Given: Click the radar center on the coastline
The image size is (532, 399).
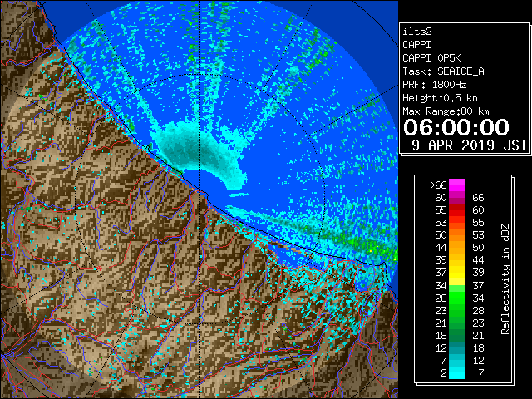Looking at the screenshot, I should (x=199, y=199).
